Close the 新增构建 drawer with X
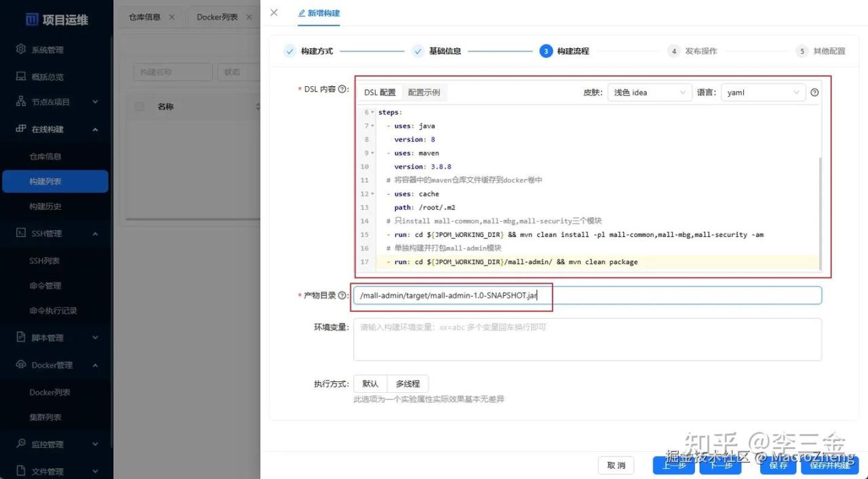The width and height of the screenshot is (868, 479). coord(274,13)
